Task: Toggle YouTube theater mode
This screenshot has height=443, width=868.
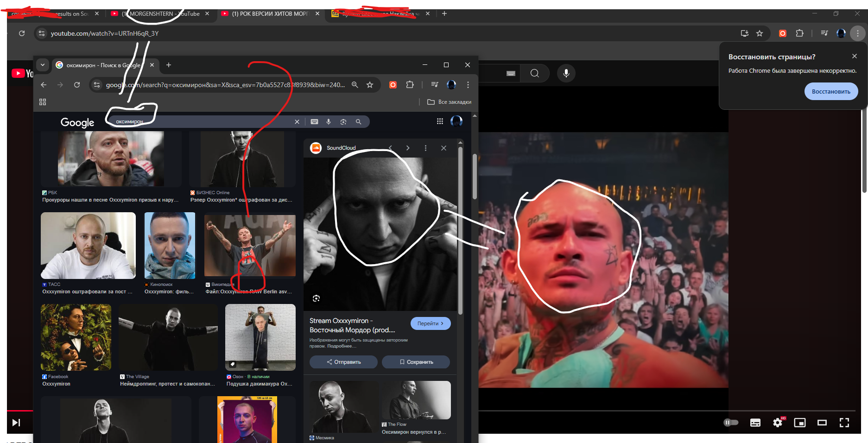Action: 822,423
